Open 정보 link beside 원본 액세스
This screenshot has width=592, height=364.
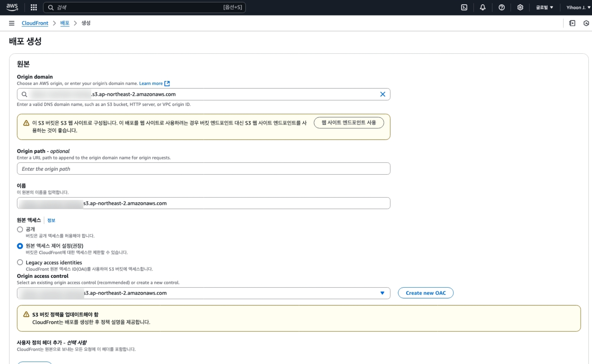tap(51, 220)
